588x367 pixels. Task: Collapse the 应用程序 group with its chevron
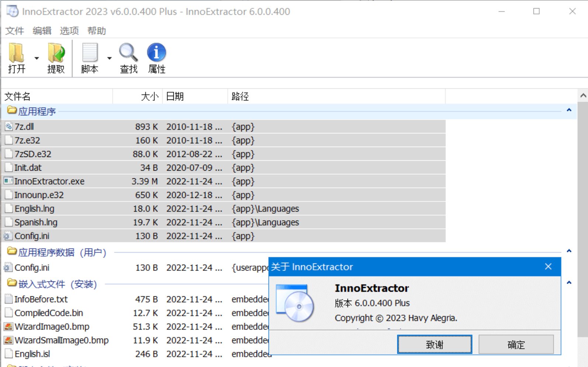click(569, 110)
